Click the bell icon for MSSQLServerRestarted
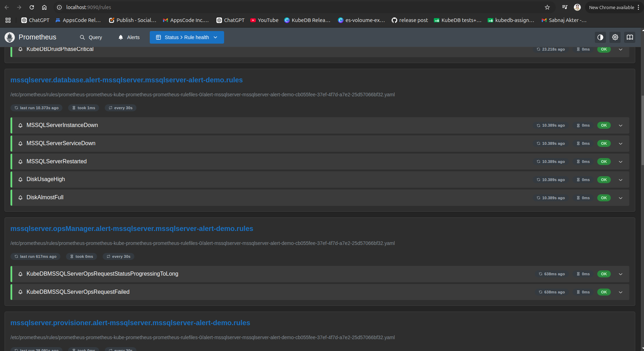The width and height of the screenshot is (644, 351). pos(21,162)
